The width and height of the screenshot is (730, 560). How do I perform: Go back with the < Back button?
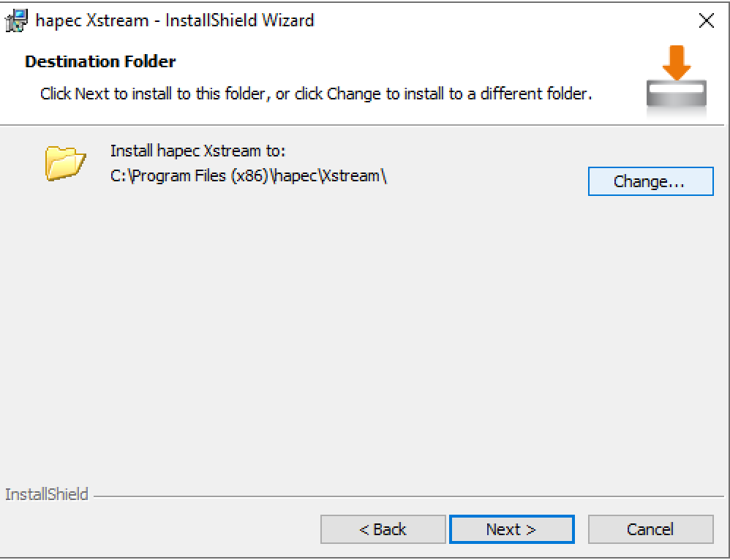point(383,529)
